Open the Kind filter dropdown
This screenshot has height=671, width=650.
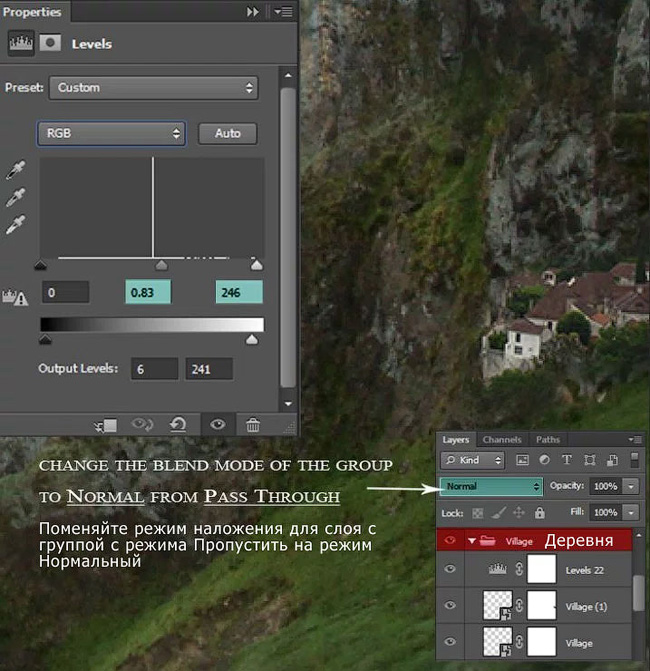(x=472, y=460)
